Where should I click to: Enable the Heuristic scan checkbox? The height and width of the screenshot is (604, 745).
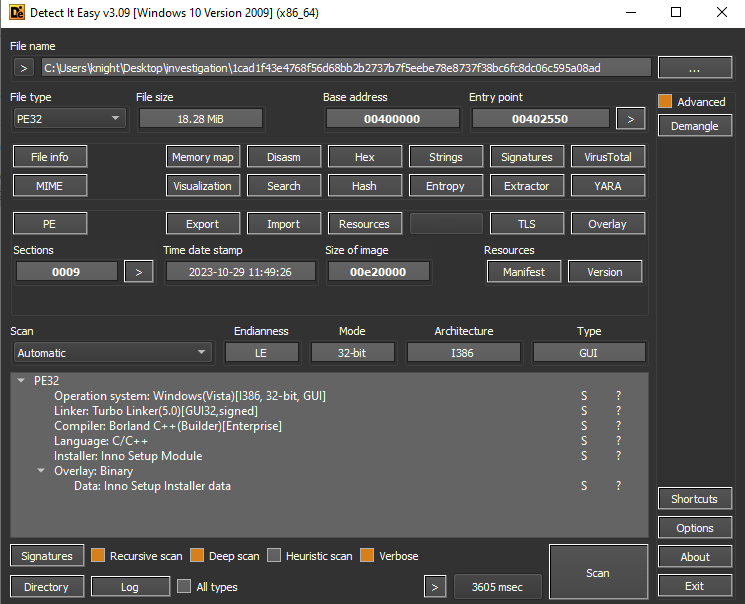point(274,556)
